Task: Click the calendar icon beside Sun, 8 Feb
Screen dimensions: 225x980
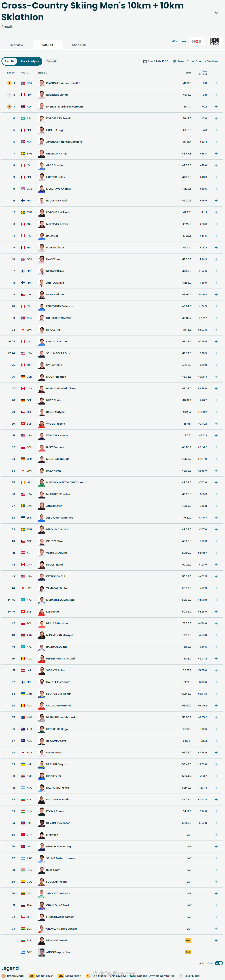Action: (x=145, y=61)
